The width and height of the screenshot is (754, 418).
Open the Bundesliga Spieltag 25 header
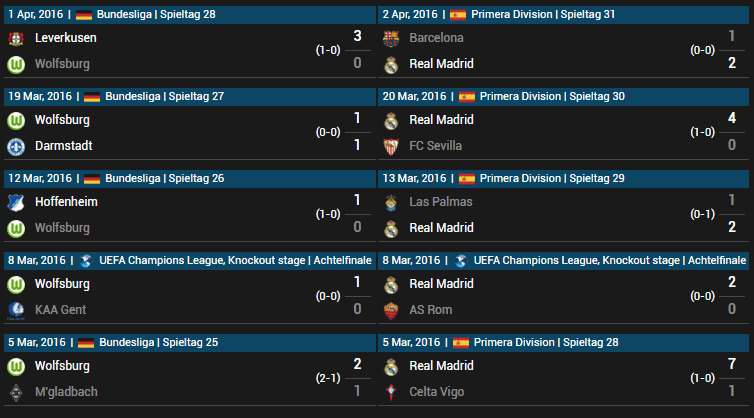(x=190, y=342)
